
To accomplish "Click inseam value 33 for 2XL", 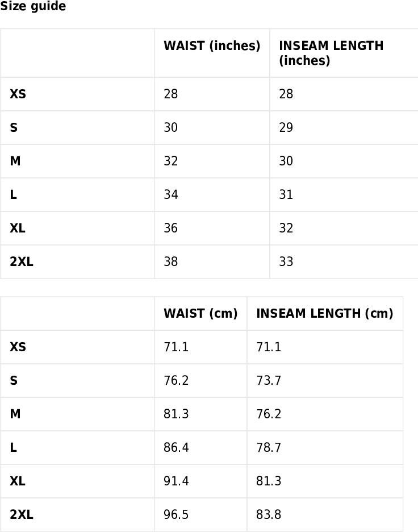I will point(286,261).
